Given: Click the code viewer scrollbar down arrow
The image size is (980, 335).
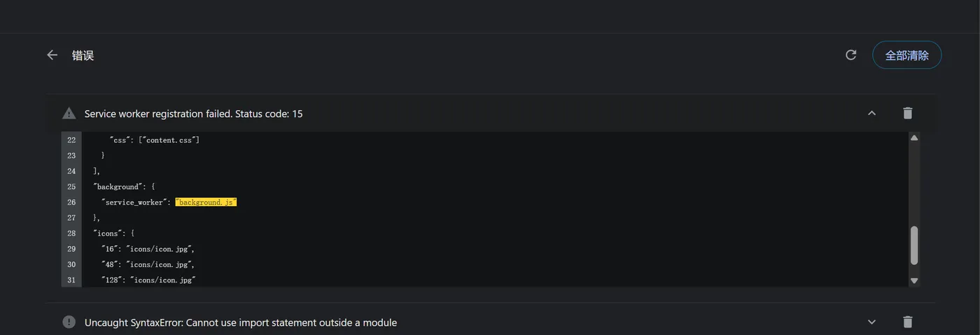Looking at the screenshot, I should click(x=913, y=280).
